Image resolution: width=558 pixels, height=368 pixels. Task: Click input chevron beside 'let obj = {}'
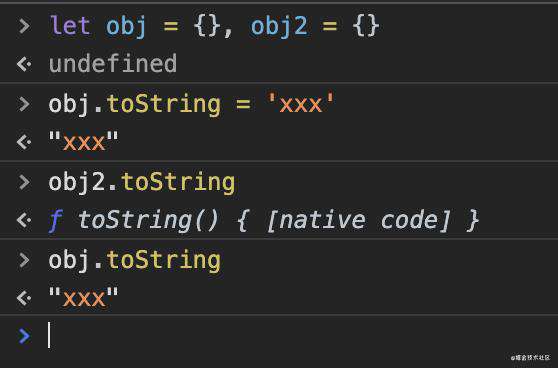tap(24, 26)
